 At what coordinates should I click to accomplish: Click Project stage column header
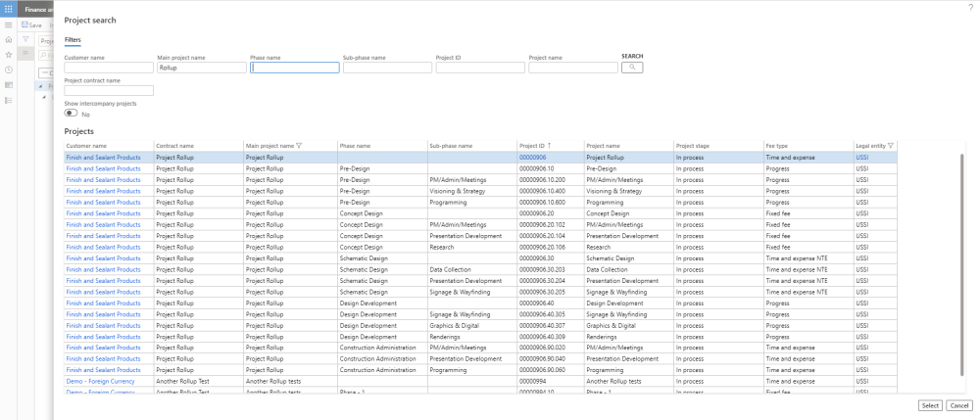[x=692, y=146]
